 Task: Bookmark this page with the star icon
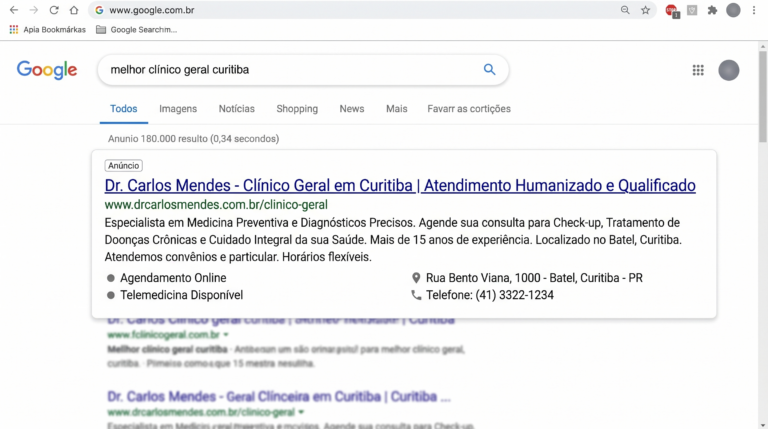[646, 10]
